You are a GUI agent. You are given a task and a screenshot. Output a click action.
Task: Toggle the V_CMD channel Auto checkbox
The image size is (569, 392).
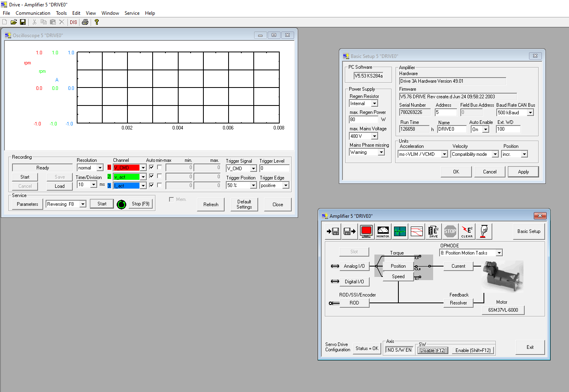[x=151, y=167]
